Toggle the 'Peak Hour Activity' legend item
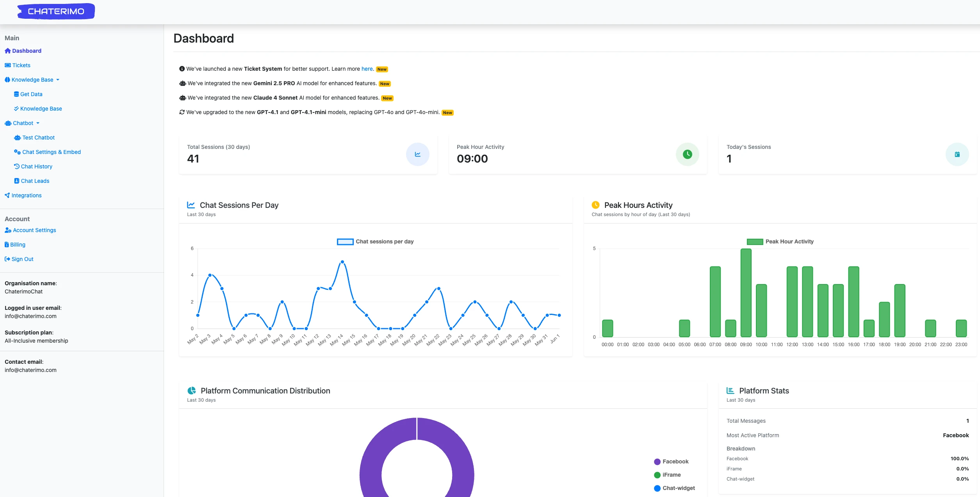Viewport: 980px width, 497px height. coord(780,241)
